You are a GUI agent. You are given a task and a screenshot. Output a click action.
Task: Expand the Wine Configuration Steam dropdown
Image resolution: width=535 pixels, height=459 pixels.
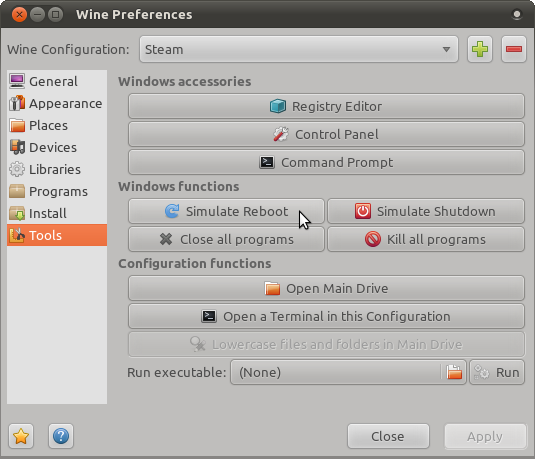299,49
